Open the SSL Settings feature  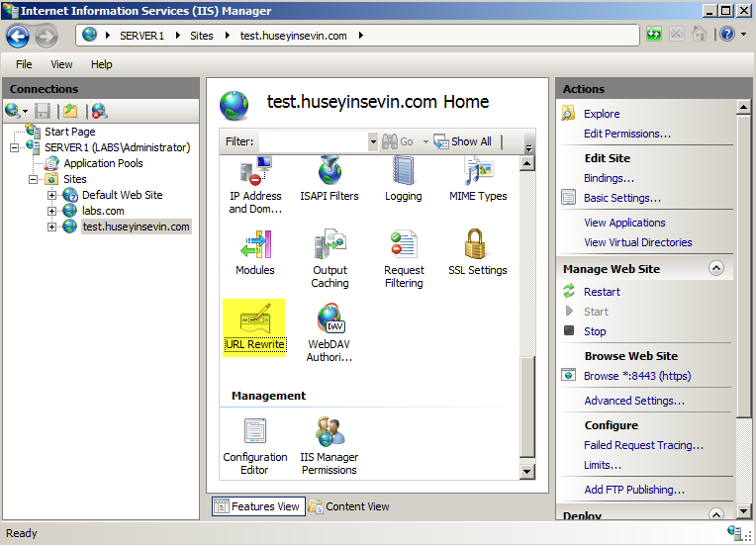point(478,252)
